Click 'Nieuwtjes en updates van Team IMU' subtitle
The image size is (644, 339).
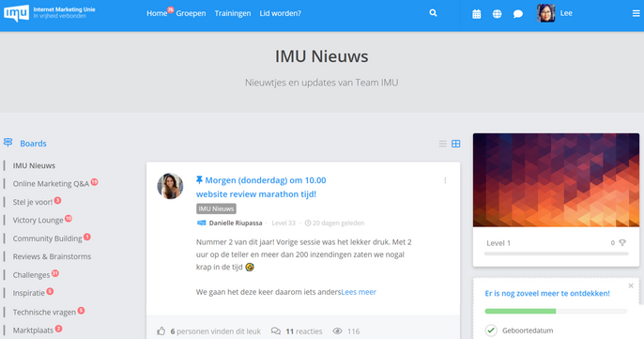click(322, 83)
